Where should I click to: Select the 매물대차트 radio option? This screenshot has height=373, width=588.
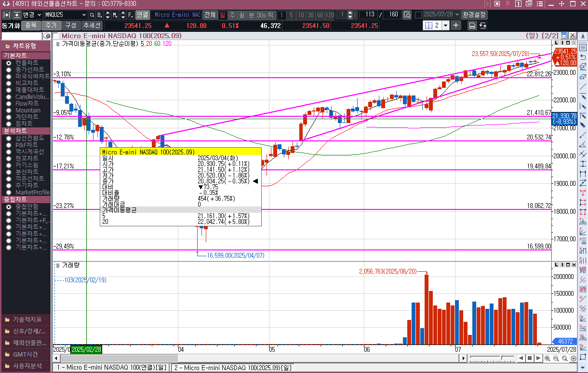9,90
